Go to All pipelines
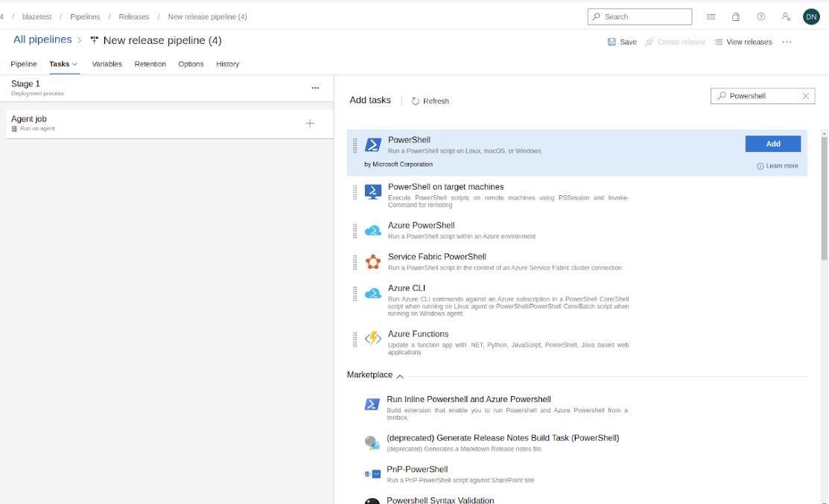Viewport: 829px width, 504px height. pyautogui.click(x=42, y=39)
